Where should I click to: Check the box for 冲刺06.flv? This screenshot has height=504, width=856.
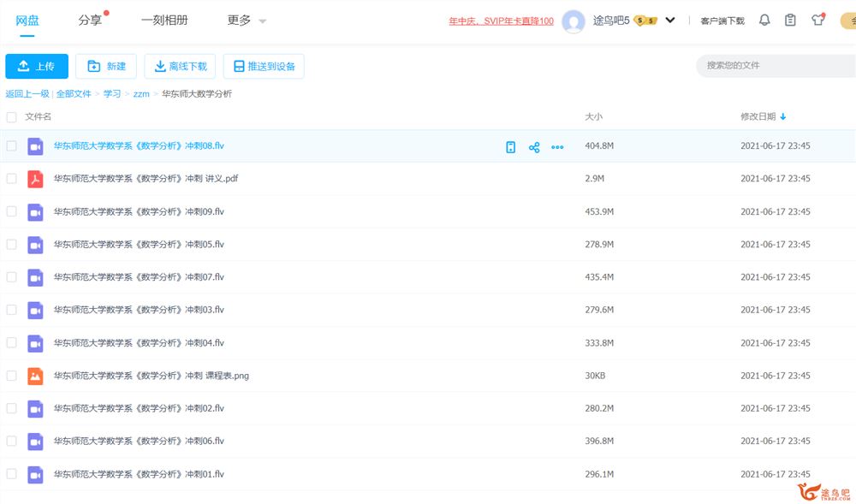11,441
